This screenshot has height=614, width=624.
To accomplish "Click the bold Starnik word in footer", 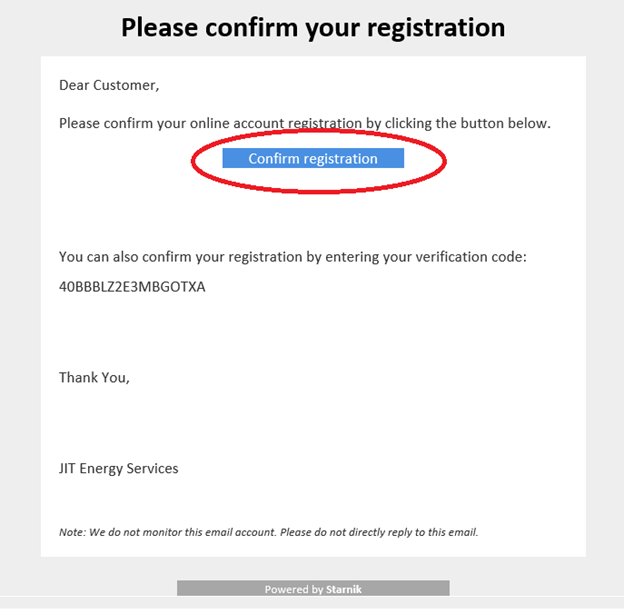I will click(x=343, y=590).
